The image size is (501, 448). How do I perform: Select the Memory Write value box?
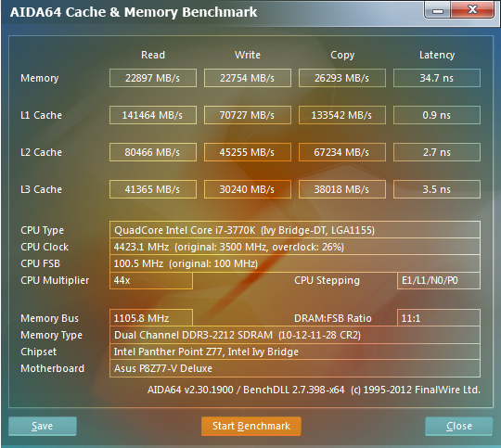pos(248,78)
